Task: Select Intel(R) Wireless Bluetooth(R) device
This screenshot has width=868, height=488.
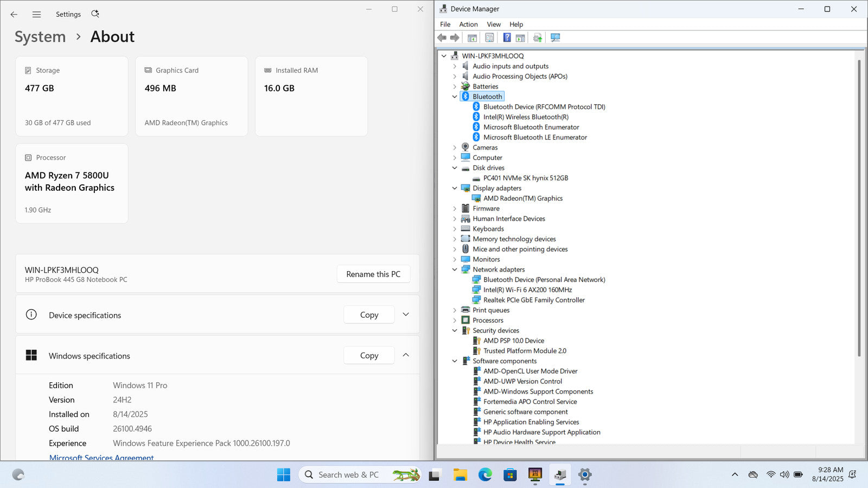Action: click(x=526, y=117)
